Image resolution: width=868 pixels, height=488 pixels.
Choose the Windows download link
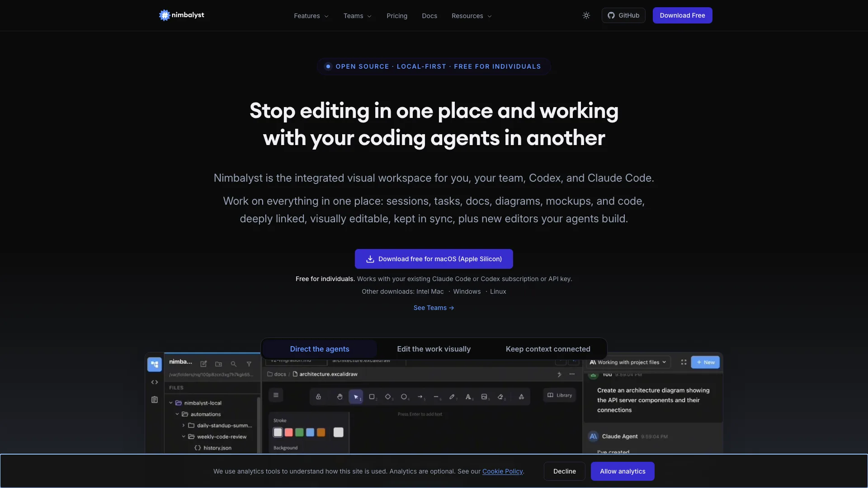point(467,291)
